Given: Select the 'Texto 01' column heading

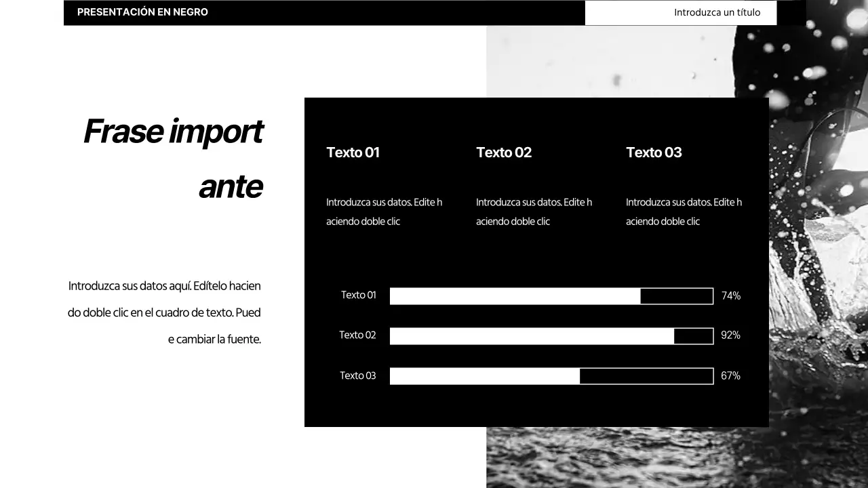Looking at the screenshot, I should click(x=353, y=152).
